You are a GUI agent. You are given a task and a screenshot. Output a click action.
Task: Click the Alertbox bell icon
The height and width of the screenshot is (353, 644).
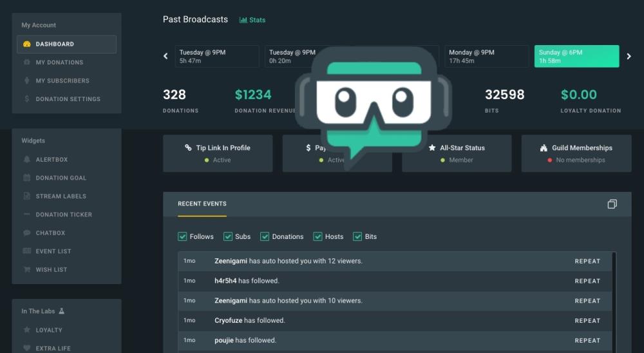26,160
